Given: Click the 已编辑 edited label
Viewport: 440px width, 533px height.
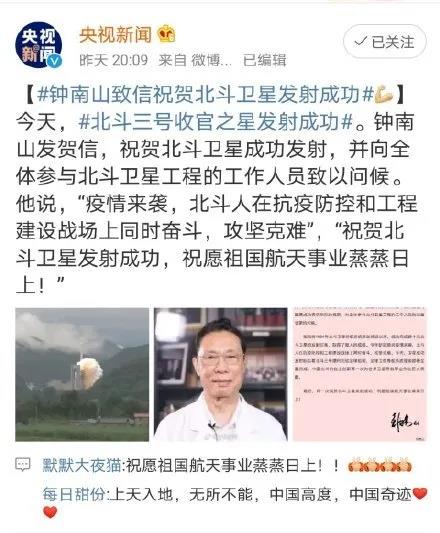Looking at the screenshot, I should (265, 60).
